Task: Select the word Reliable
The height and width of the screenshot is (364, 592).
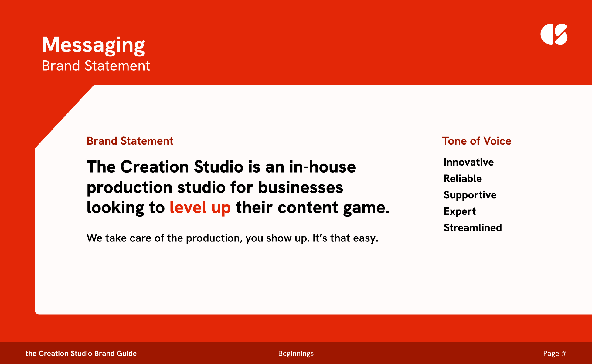Action: point(462,179)
